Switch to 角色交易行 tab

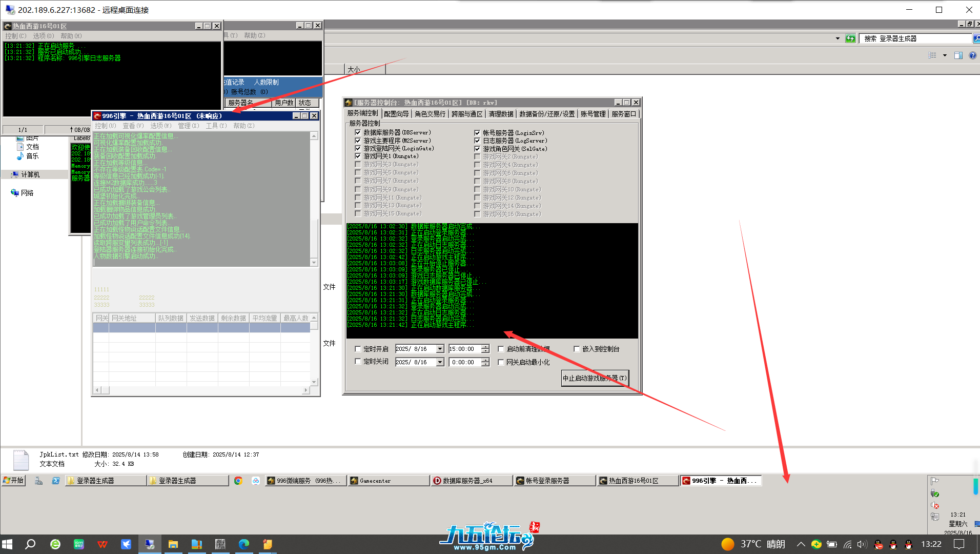point(430,114)
